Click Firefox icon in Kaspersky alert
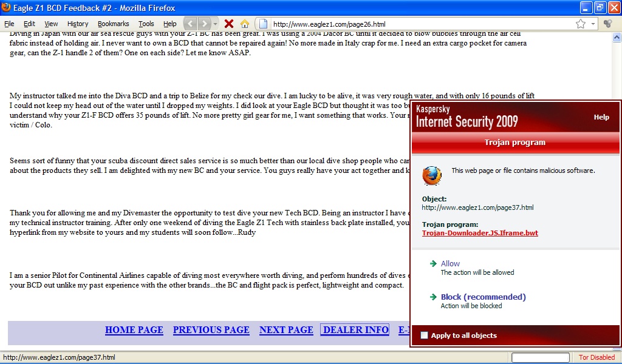 pyautogui.click(x=432, y=176)
